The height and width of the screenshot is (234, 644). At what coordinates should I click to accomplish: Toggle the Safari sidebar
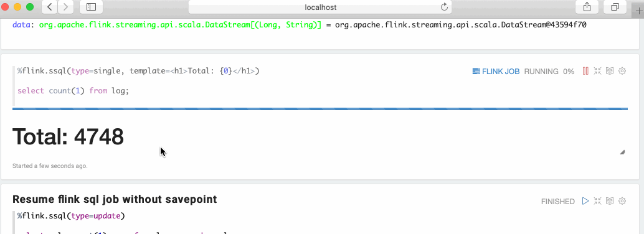(91, 7)
